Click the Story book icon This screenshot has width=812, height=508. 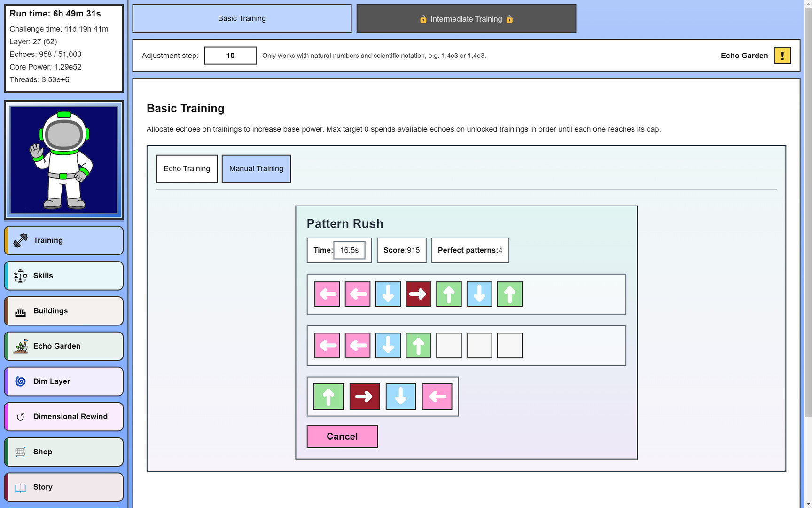pos(21,487)
